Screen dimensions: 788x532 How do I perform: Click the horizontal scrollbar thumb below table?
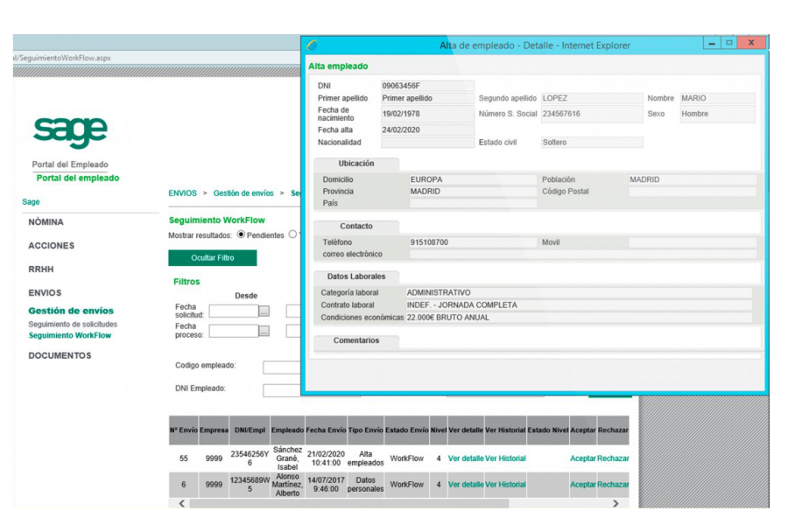349,503
